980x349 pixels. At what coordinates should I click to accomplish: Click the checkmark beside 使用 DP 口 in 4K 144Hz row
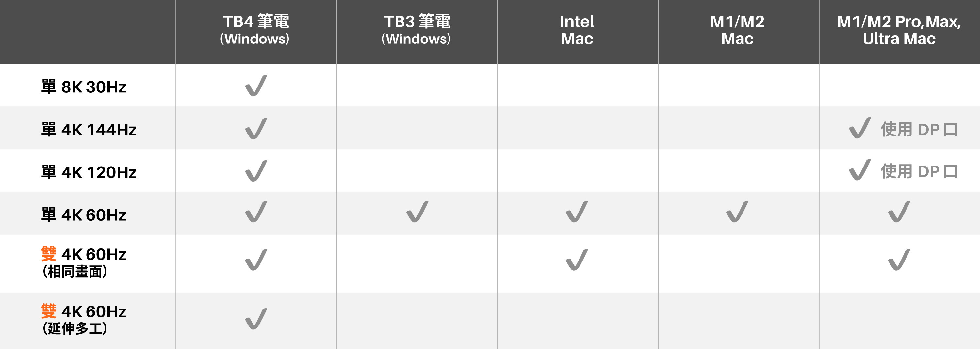pyautogui.click(x=859, y=128)
